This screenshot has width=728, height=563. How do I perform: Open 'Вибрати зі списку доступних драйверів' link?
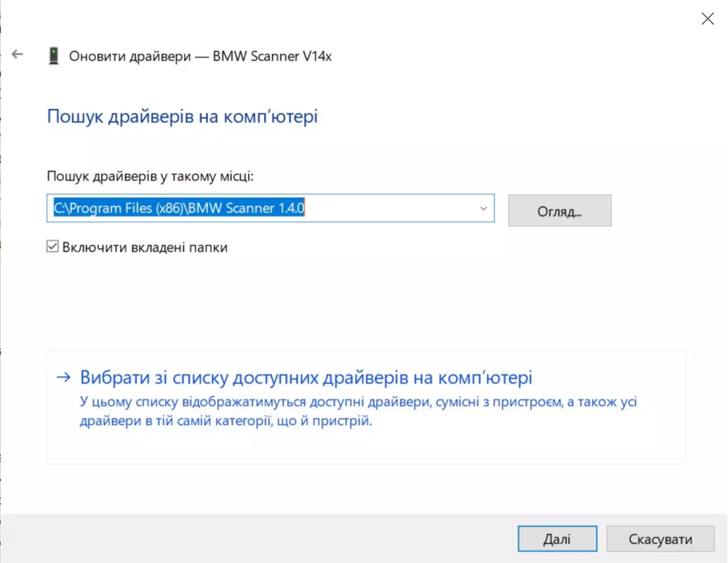(306, 378)
